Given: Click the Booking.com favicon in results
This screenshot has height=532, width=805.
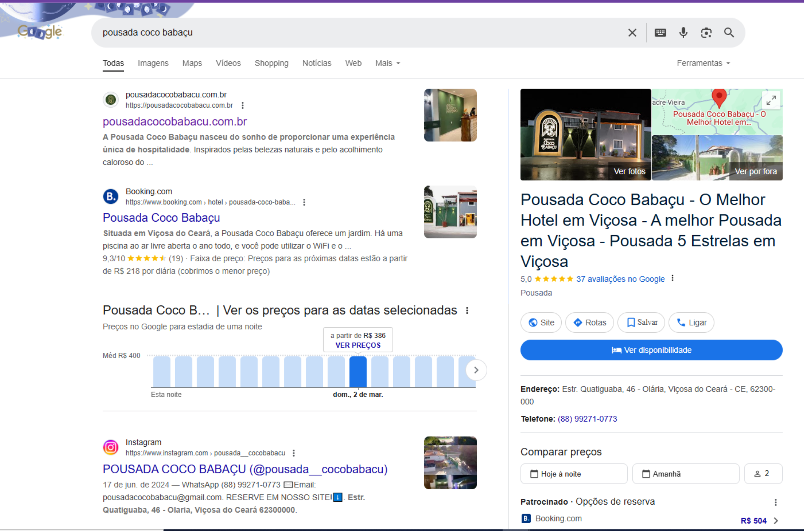Looking at the screenshot, I should tap(111, 196).
